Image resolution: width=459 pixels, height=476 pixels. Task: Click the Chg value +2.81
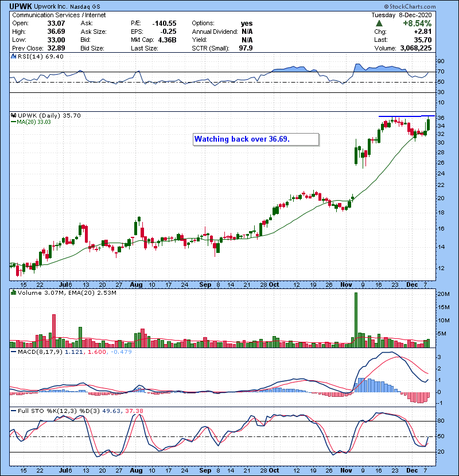click(x=422, y=32)
